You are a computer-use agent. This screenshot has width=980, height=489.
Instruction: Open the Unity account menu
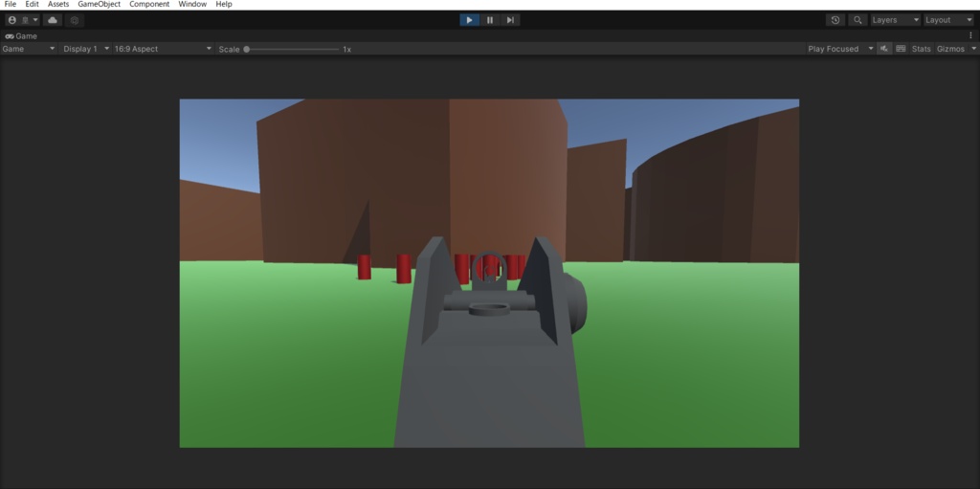23,20
